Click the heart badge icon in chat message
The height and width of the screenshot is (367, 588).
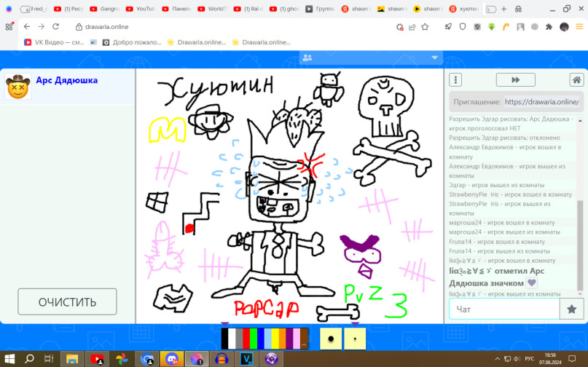click(531, 283)
